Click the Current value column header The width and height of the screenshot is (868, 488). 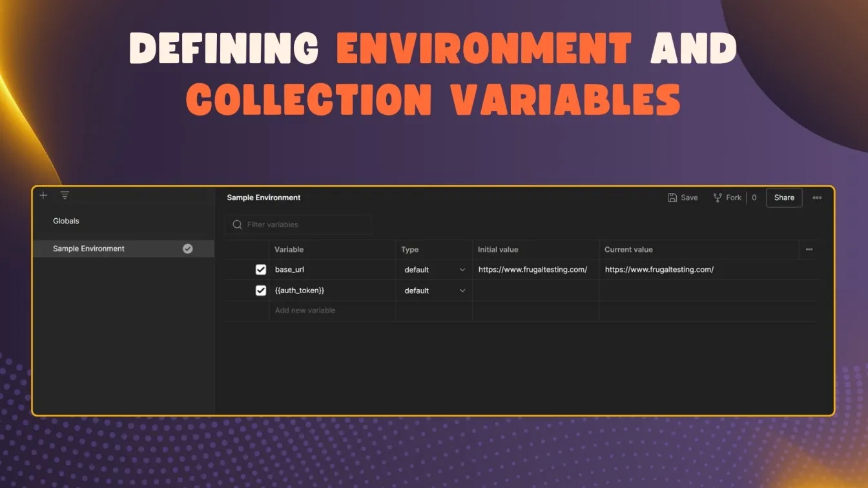coord(628,249)
